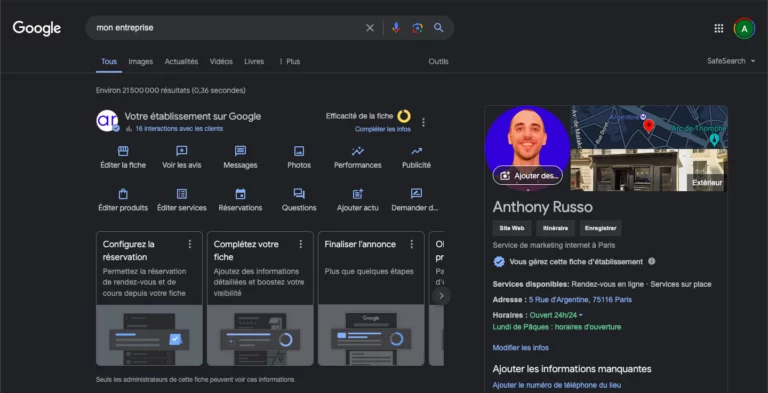Open the profile strength circle indicator
Screen dimensions: 768x393
point(404,116)
